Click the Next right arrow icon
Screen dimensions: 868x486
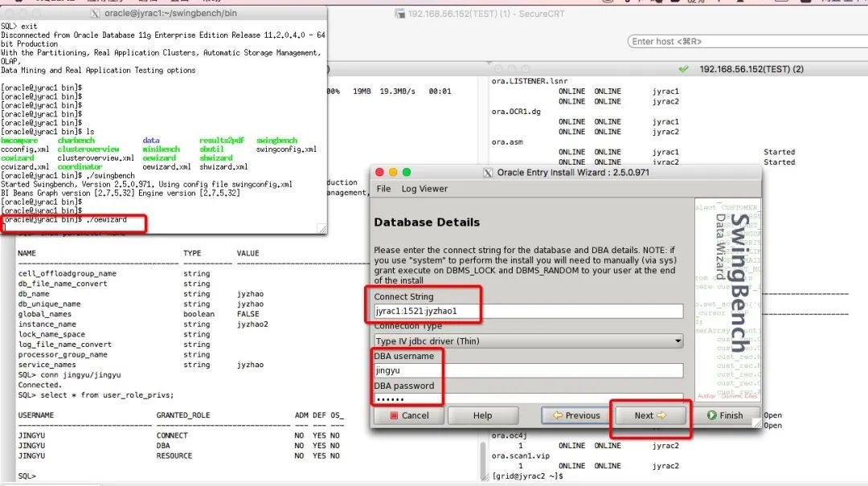coord(661,415)
